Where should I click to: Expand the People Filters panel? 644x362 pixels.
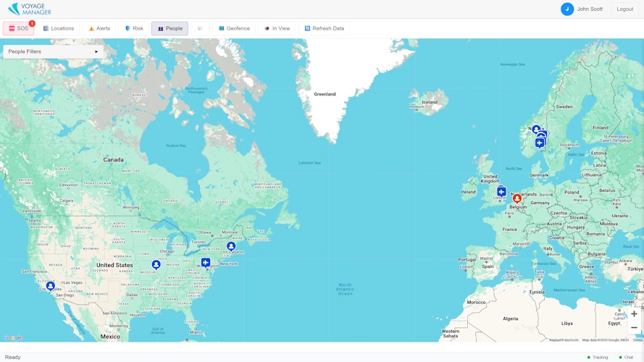[x=53, y=51]
